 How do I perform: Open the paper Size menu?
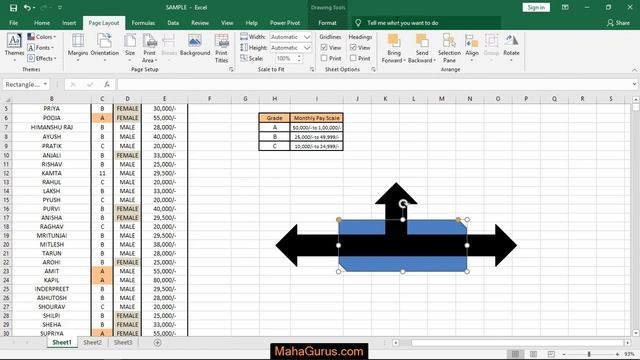tap(130, 48)
